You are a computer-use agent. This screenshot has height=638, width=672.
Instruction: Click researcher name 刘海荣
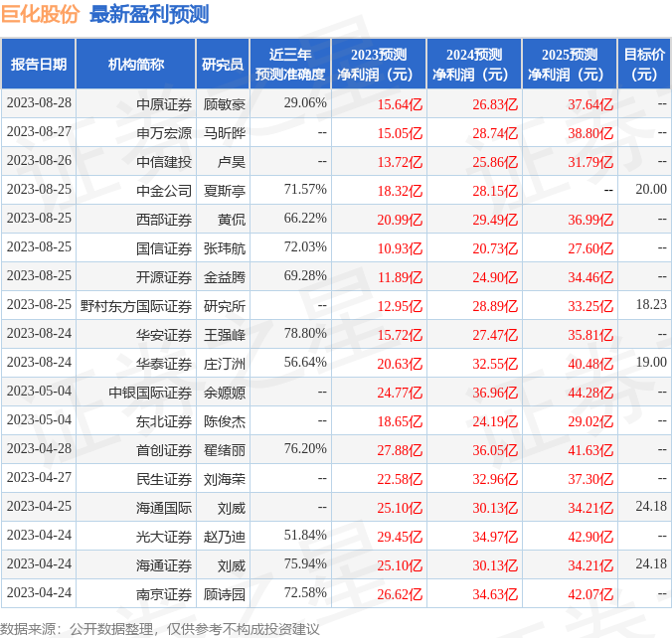(x=224, y=478)
